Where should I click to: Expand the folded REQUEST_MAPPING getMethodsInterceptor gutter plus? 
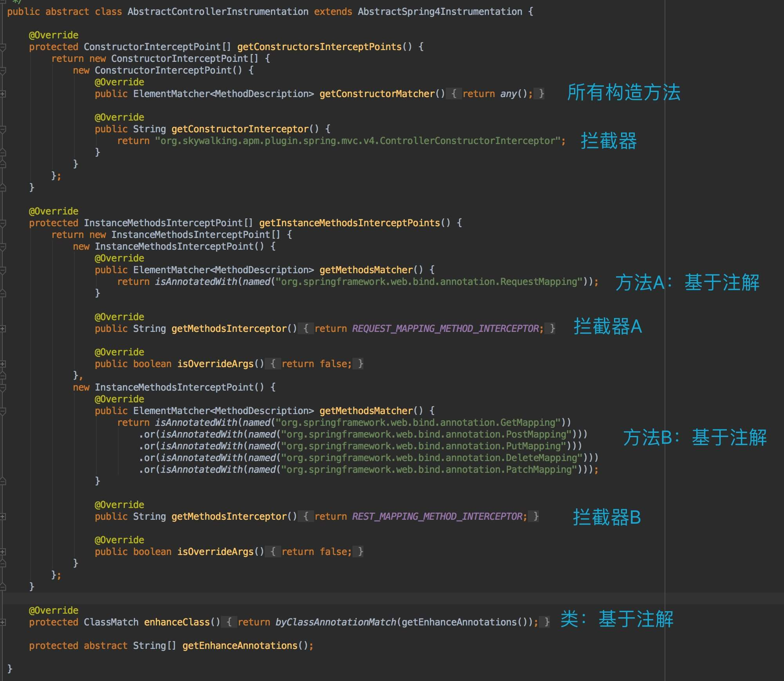tap(3, 329)
